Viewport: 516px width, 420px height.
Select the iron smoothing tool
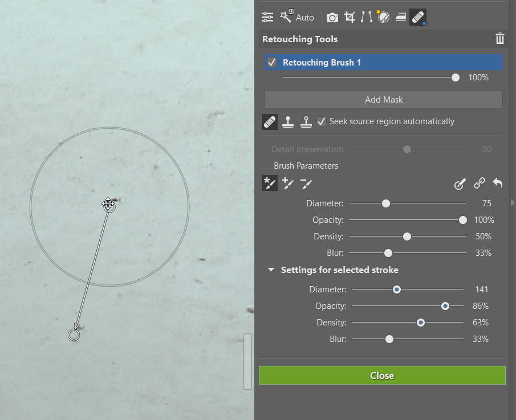tap(400, 17)
